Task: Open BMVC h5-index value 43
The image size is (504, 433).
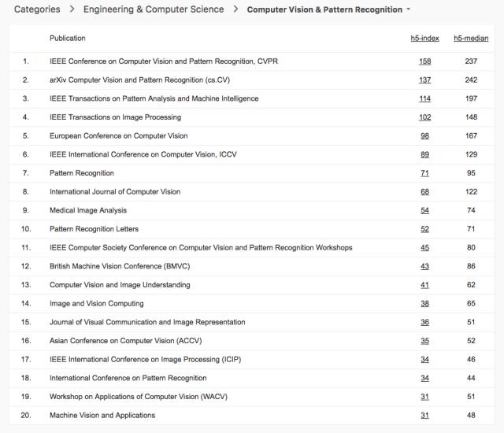Action: coord(424,266)
